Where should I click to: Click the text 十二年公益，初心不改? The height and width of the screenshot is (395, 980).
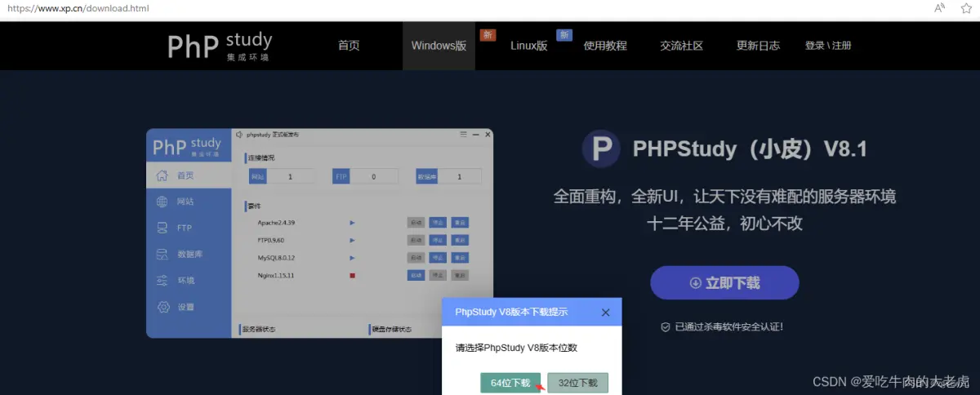pyautogui.click(x=724, y=224)
